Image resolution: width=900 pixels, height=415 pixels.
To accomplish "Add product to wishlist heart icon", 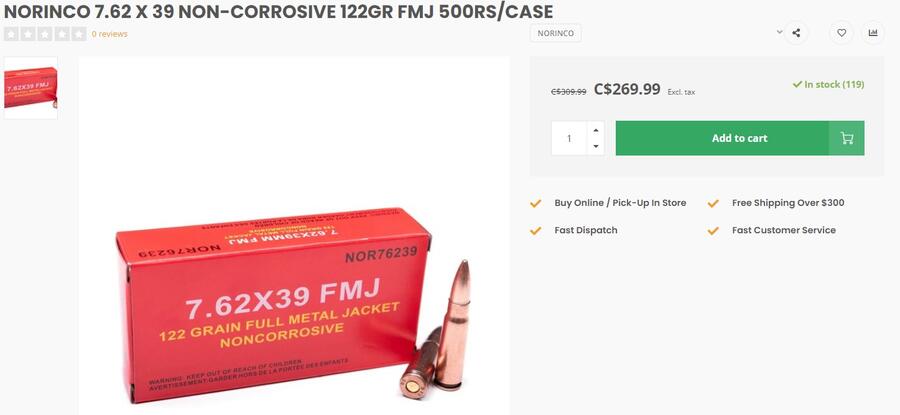I will tap(841, 33).
